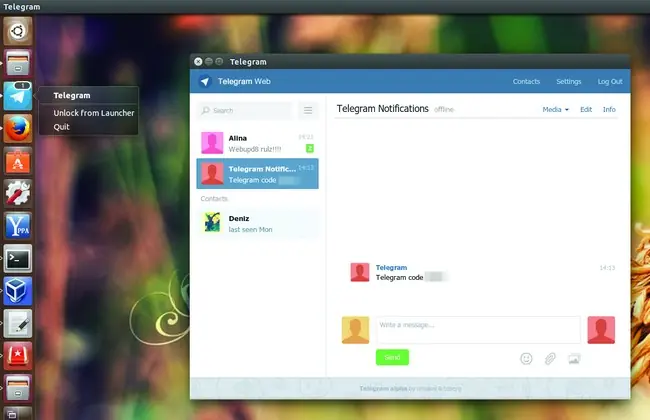The image size is (650, 420).
Task: Click the Edit link in chat header
Action: coord(586,109)
